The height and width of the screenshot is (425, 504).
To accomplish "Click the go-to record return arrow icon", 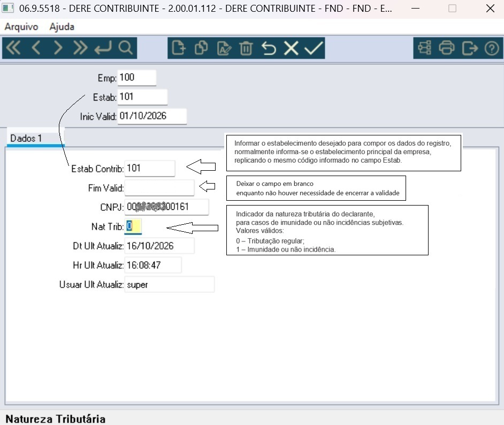I will (103, 48).
